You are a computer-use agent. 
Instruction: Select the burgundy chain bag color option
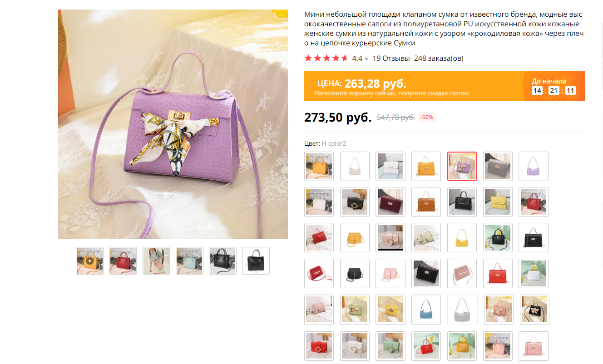[390, 202]
